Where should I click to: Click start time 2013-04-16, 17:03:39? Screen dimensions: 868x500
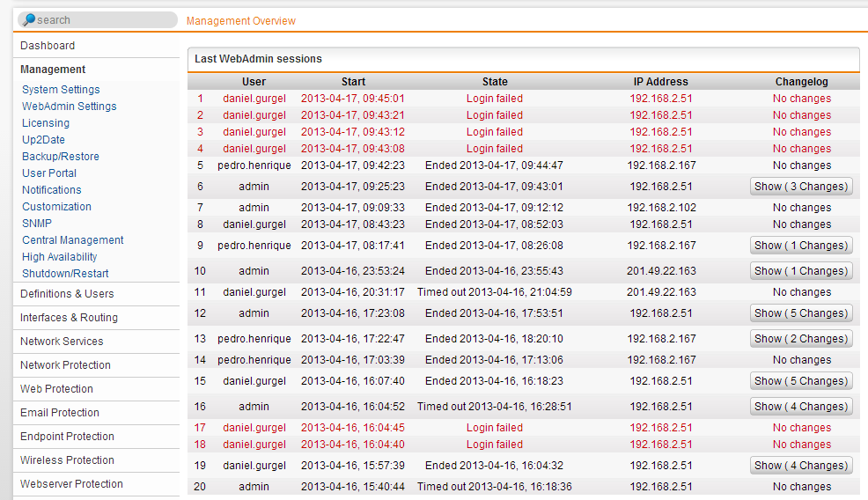353,360
